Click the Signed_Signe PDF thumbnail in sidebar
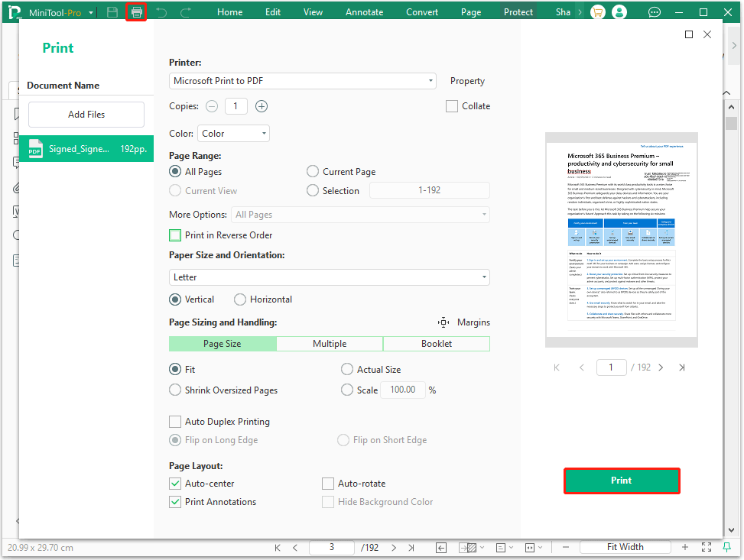The image size is (744, 560). coord(86,148)
